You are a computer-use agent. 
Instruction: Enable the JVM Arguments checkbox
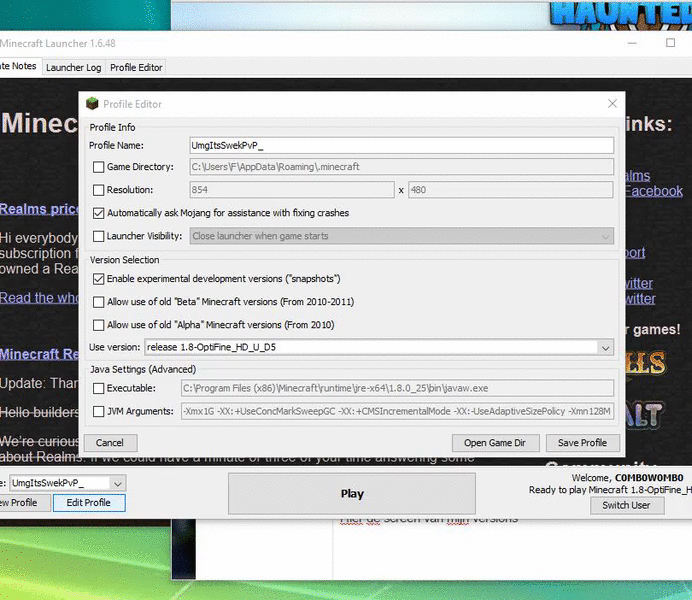(98, 412)
